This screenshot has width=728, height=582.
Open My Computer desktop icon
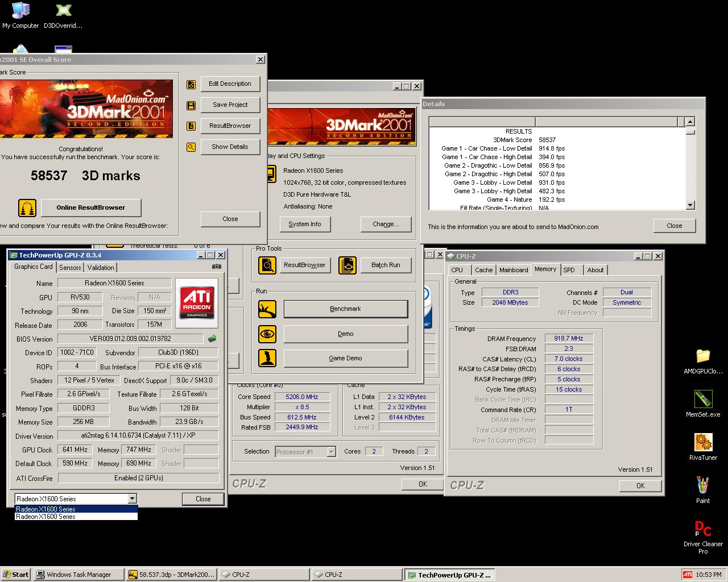coord(20,15)
